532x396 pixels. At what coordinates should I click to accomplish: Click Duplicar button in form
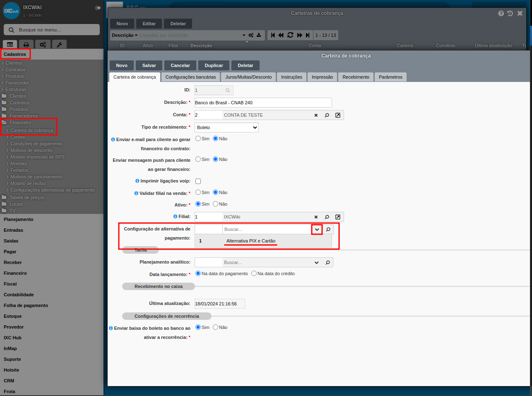[214, 65]
